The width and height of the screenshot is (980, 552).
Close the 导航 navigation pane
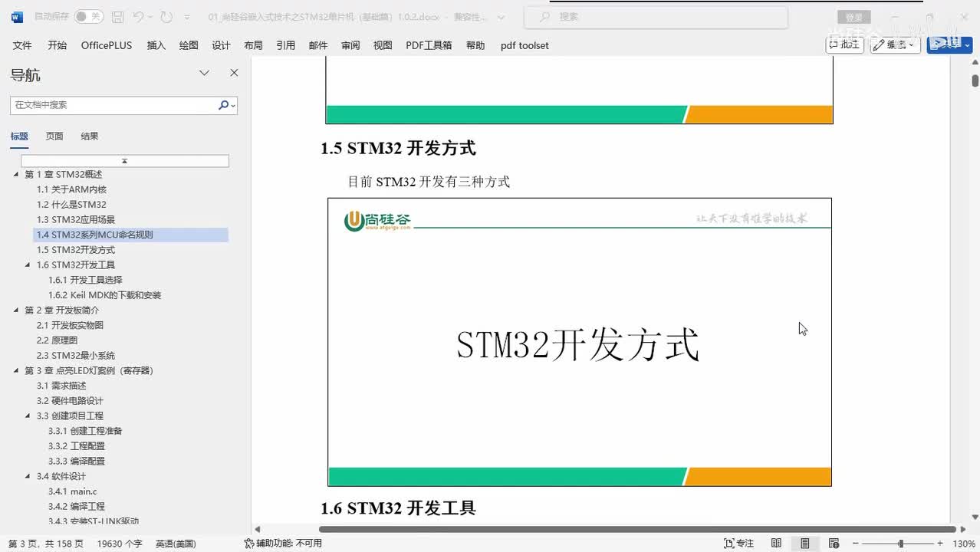[x=234, y=73]
